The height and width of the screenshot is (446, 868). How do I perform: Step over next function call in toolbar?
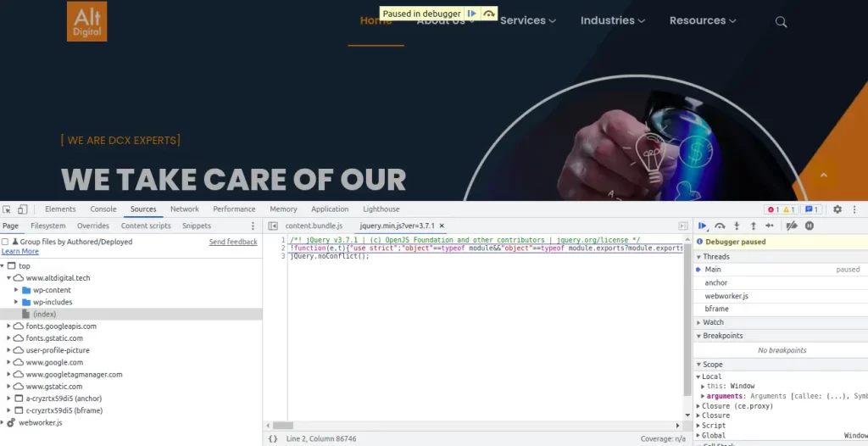tap(720, 226)
